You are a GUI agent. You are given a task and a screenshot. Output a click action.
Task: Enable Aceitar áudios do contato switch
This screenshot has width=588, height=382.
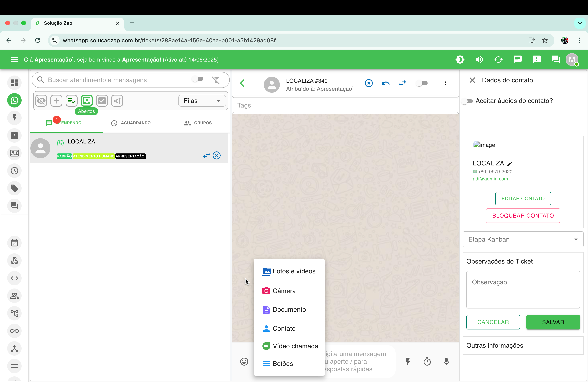tap(467, 101)
